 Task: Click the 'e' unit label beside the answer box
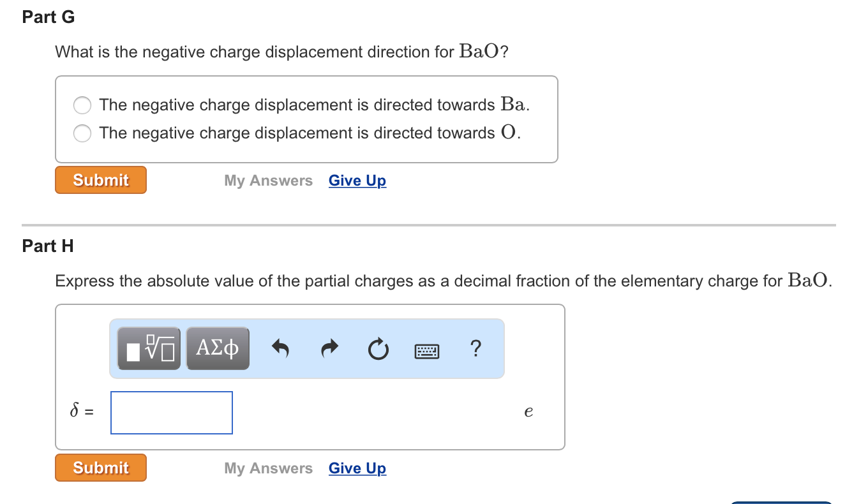pos(527,411)
